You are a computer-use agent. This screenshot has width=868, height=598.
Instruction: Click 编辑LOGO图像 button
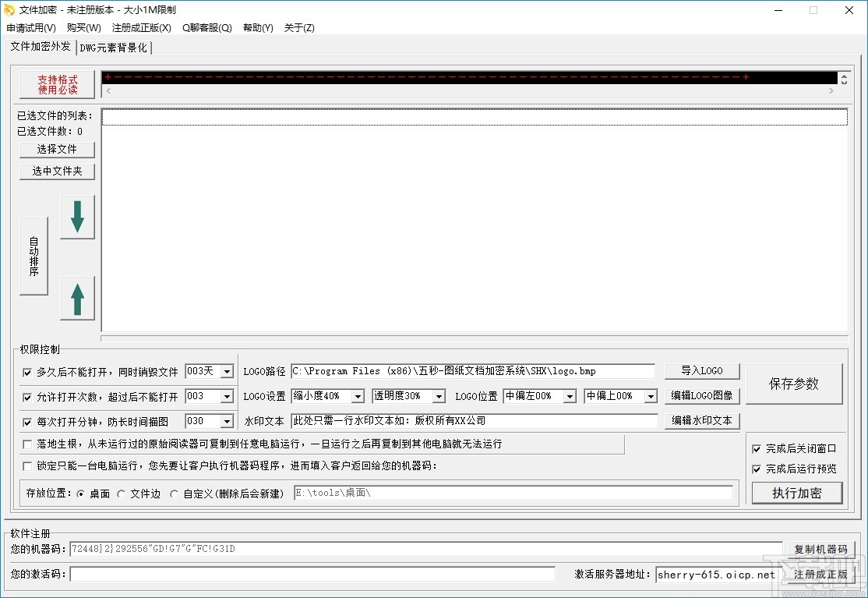pos(702,396)
